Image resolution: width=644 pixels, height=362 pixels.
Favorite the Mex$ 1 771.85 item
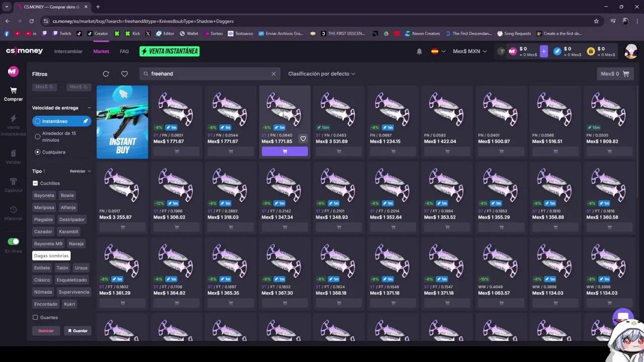[x=303, y=139]
